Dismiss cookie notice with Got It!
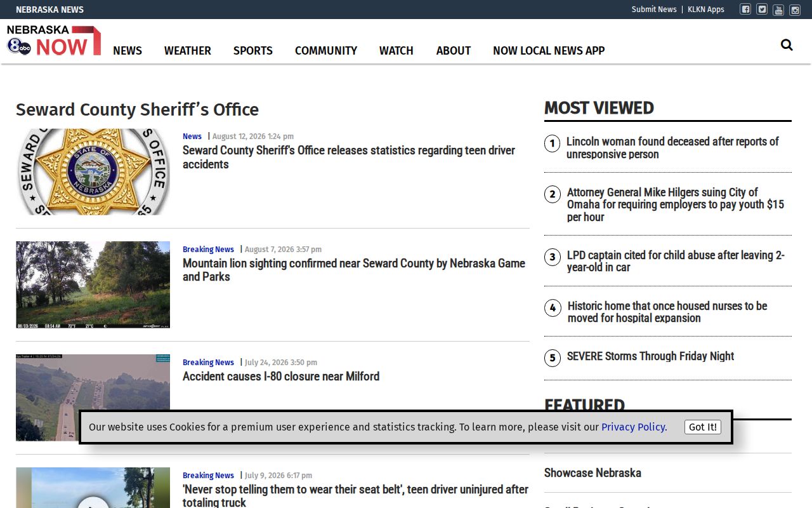Viewport: 812px width, 508px height. click(703, 427)
